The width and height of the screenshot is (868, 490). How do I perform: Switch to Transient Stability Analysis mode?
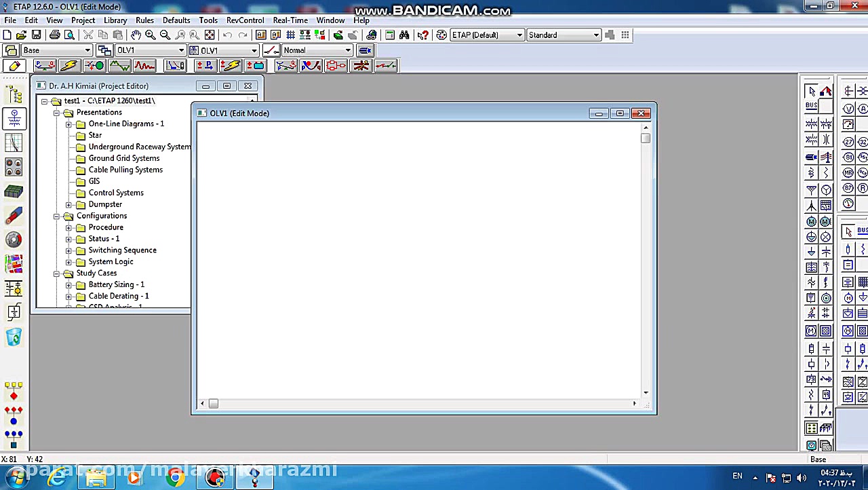click(144, 66)
